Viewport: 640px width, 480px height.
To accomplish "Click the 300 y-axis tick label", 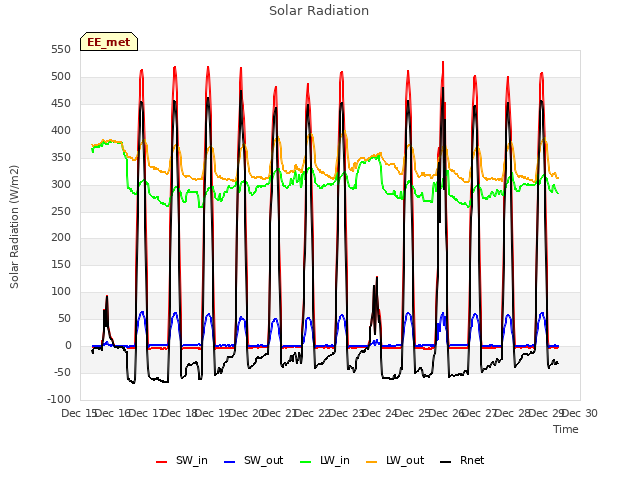I will click(61, 184).
